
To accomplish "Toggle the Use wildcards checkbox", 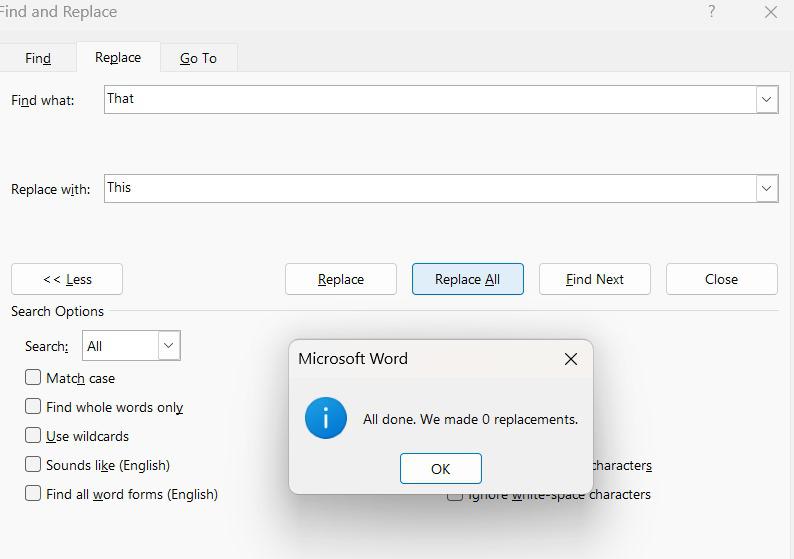I will coord(33,436).
